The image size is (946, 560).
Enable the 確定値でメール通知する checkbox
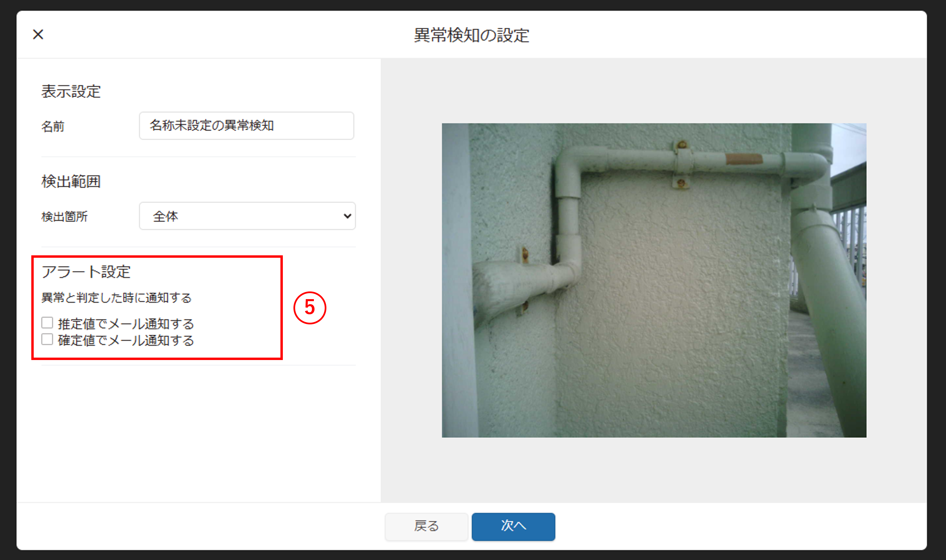tap(47, 339)
